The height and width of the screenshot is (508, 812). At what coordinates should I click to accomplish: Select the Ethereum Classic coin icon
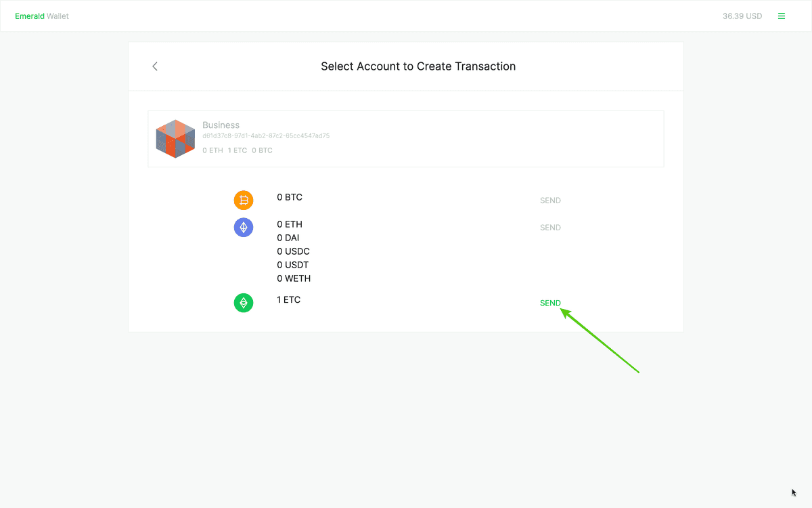pyautogui.click(x=244, y=303)
